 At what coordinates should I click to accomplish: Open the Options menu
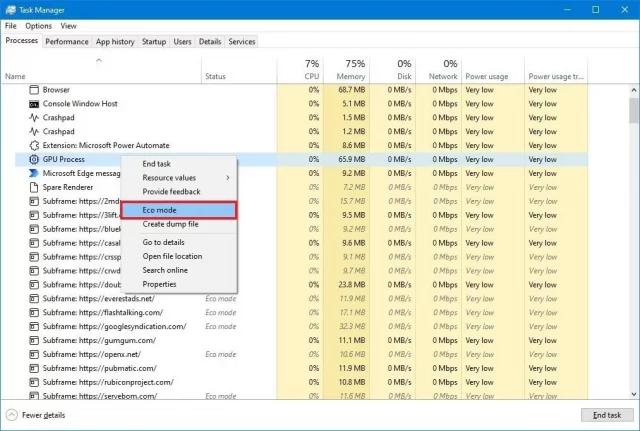point(38,26)
